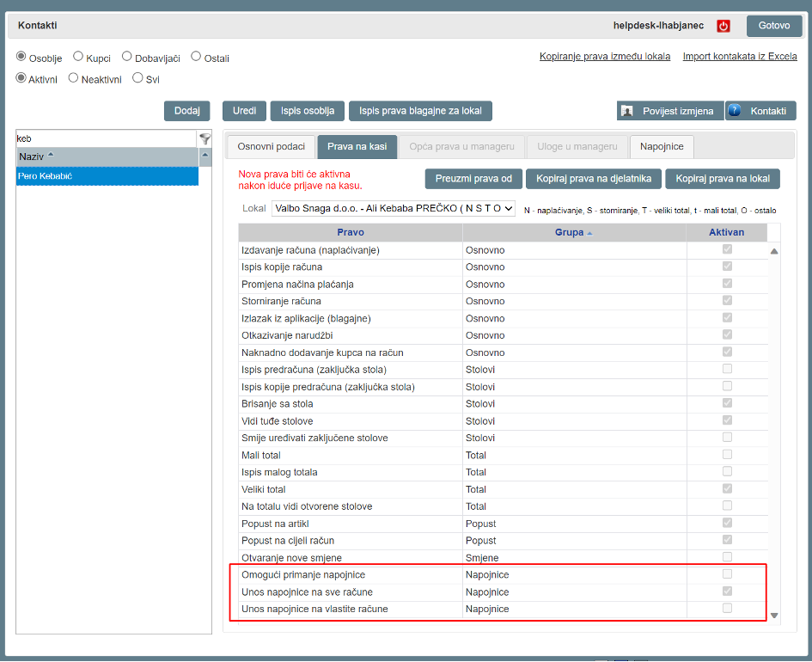Viewport: 812px width, 662px height.
Task: Click rights table scroll-up arrow
Action: (x=774, y=252)
